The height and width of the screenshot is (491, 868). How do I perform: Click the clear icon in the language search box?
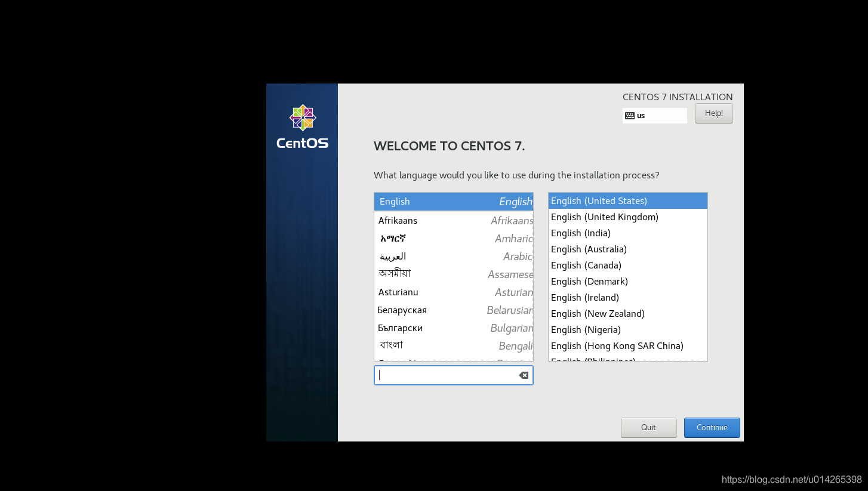524,375
